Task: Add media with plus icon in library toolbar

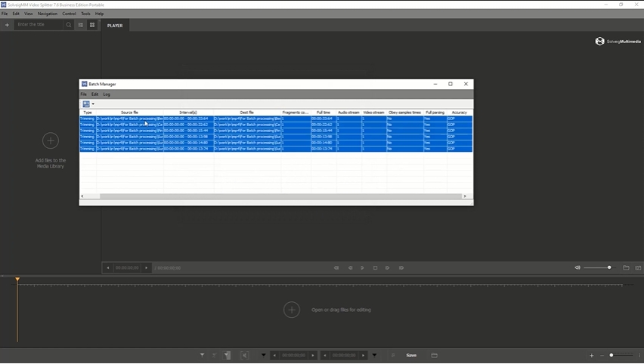Action: click(x=7, y=25)
